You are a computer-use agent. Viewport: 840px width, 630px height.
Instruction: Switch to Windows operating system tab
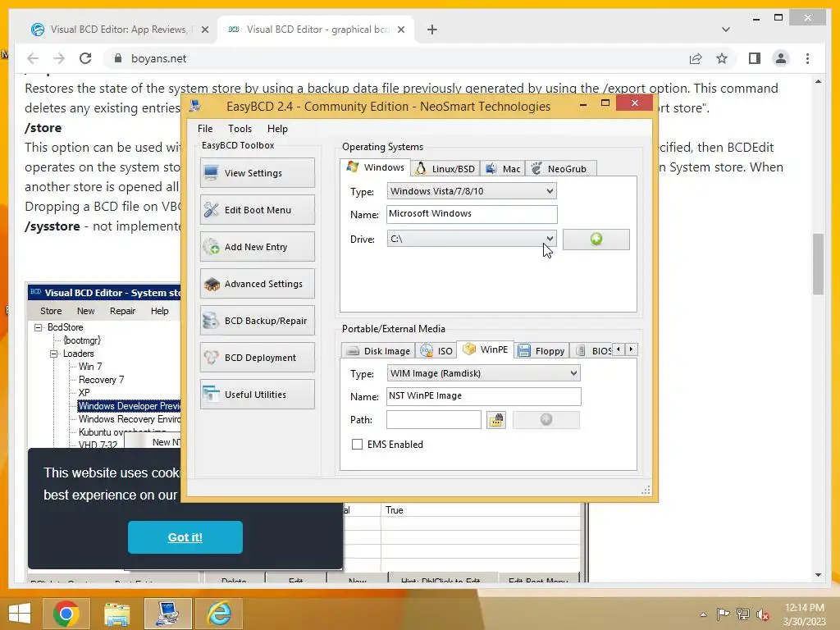point(375,167)
